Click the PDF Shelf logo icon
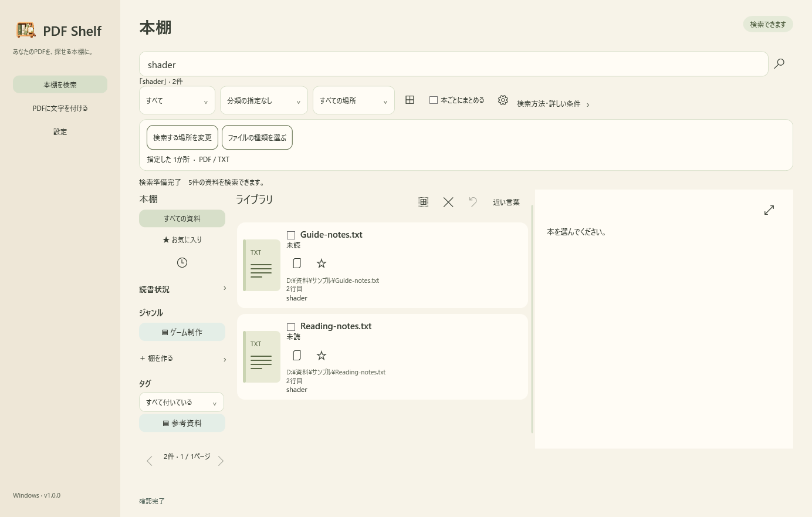The width and height of the screenshot is (812, 517). tap(26, 30)
